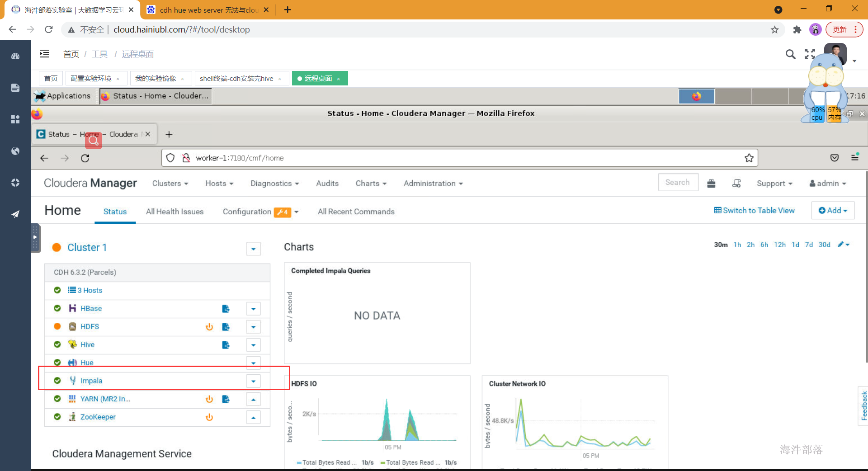The width and height of the screenshot is (868, 471).
Task: Bookmark Cloudera page with Firefox star
Action: tap(749, 158)
